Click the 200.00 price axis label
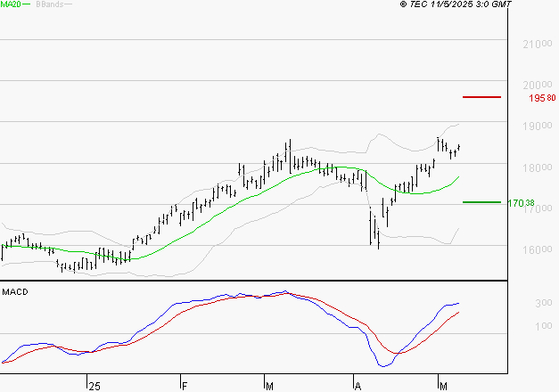The image size is (559, 392). [538, 86]
